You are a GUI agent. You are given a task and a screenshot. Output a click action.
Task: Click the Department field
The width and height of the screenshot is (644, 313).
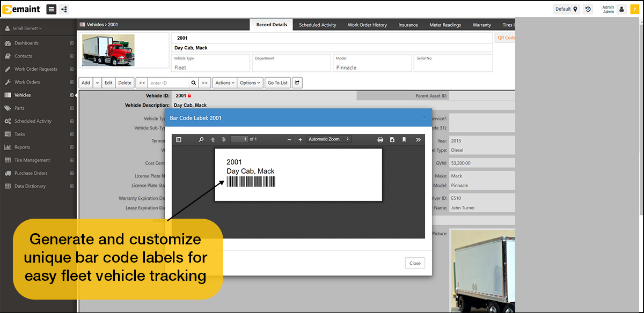291,63
